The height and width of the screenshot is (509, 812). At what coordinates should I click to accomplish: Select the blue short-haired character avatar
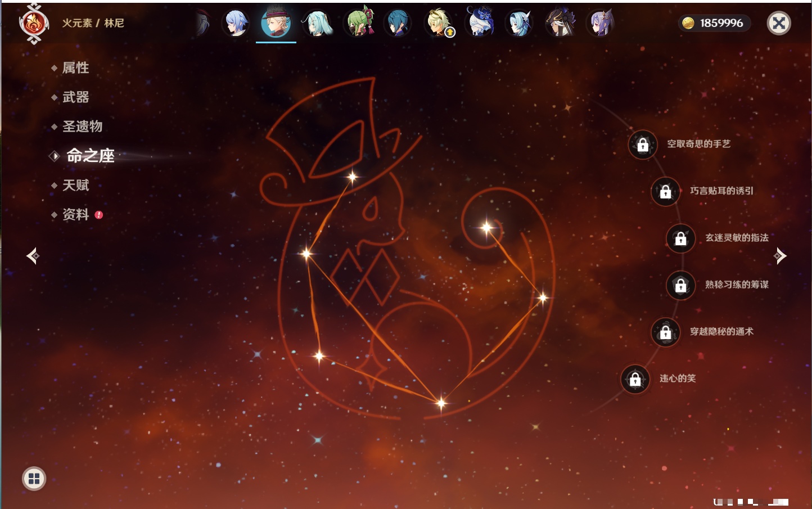pyautogui.click(x=236, y=23)
